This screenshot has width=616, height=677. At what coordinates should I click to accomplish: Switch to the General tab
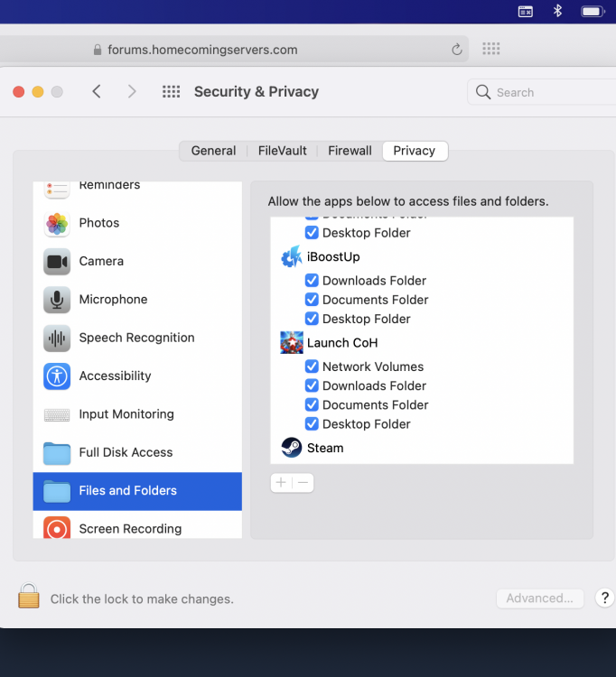pos(213,151)
